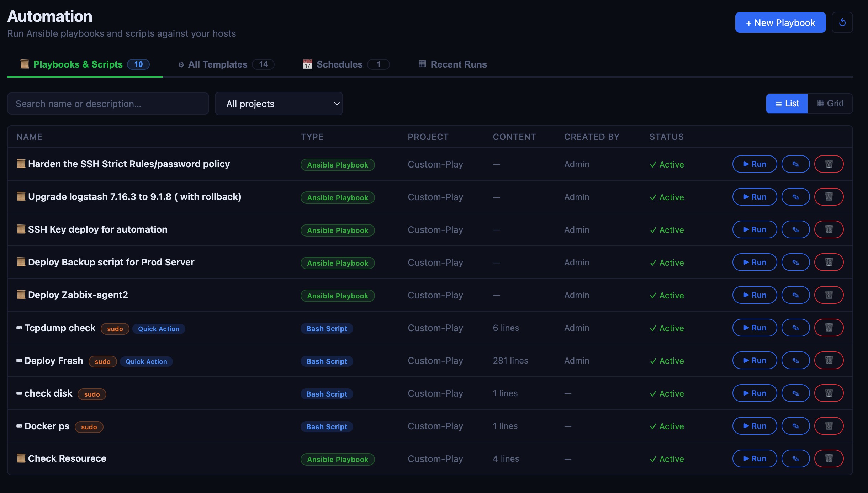The image size is (868, 493).
Task: Click the sudo tag on Deploy Fresh
Action: [102, 361]
